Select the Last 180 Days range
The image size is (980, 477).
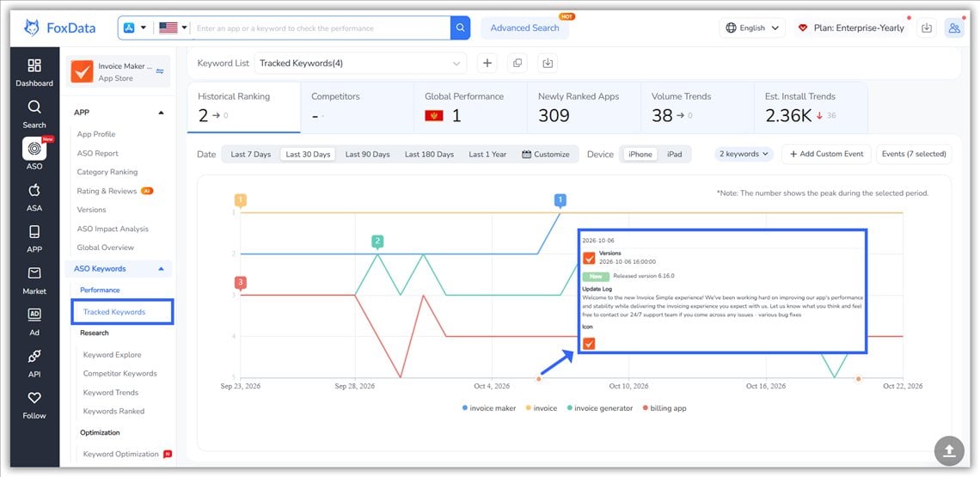click(x=429, y=155)
